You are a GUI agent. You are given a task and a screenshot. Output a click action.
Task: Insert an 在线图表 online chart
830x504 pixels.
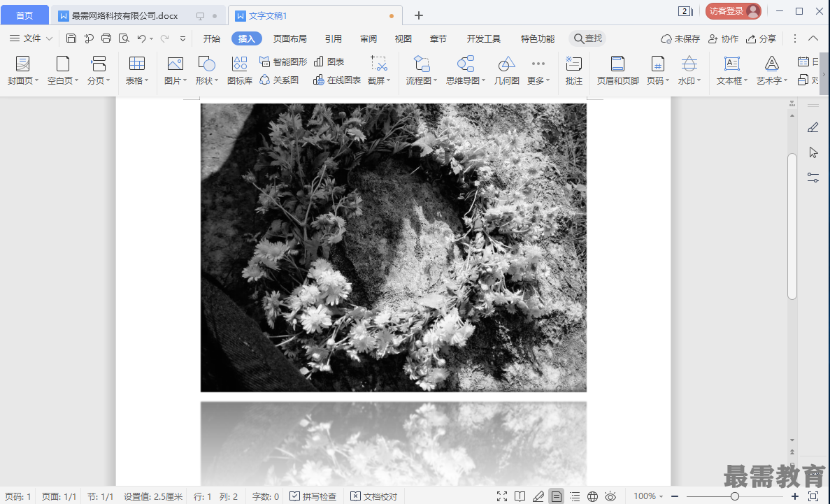tap(337, 80)
